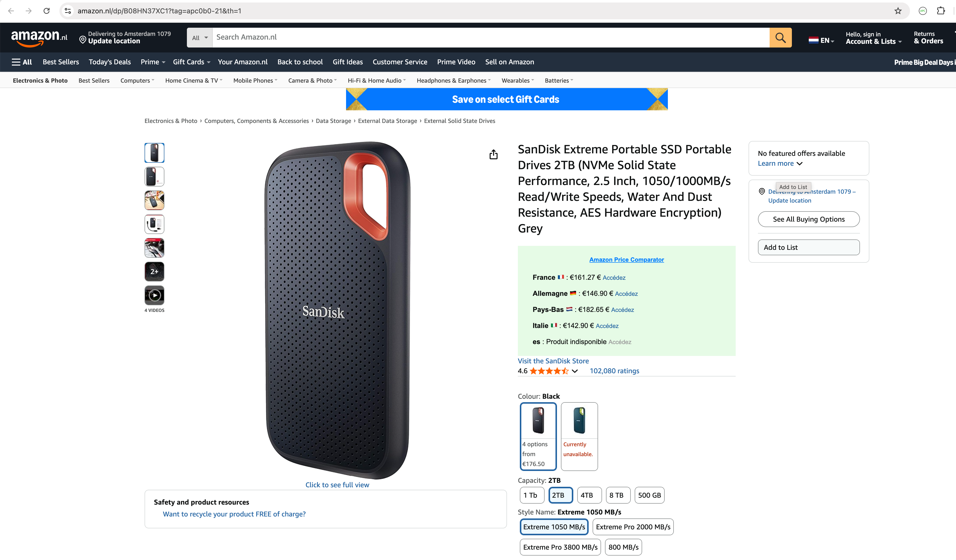Visit the SanDisk Store link
The height and width of the screenshot is (560, 956).
[553, 361]
